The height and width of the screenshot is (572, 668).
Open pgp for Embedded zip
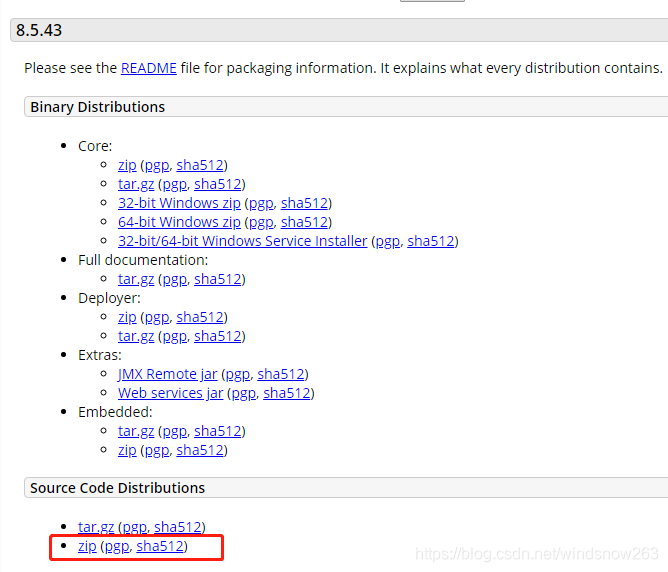[157, 450]
